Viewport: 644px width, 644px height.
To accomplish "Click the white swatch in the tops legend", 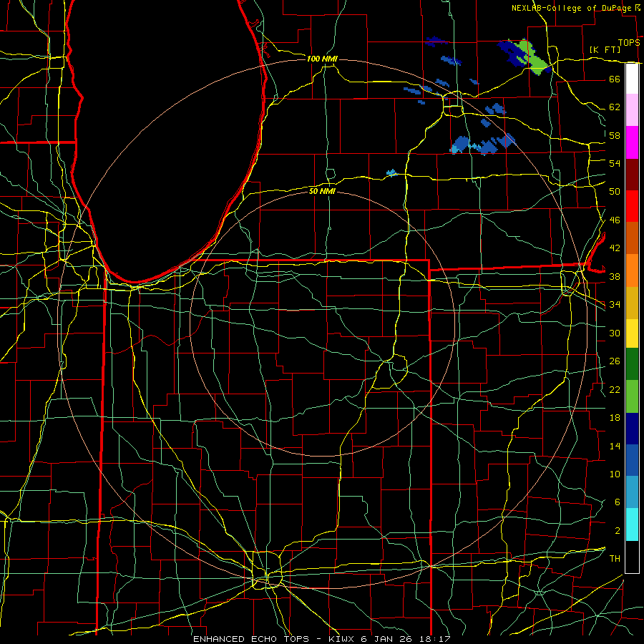I will [632, 79].
